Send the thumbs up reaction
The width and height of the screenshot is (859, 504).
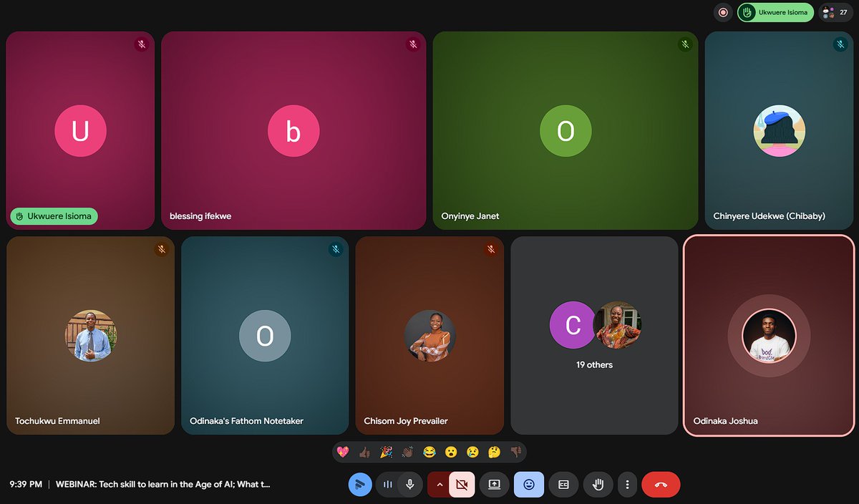(x=364, y=452)
